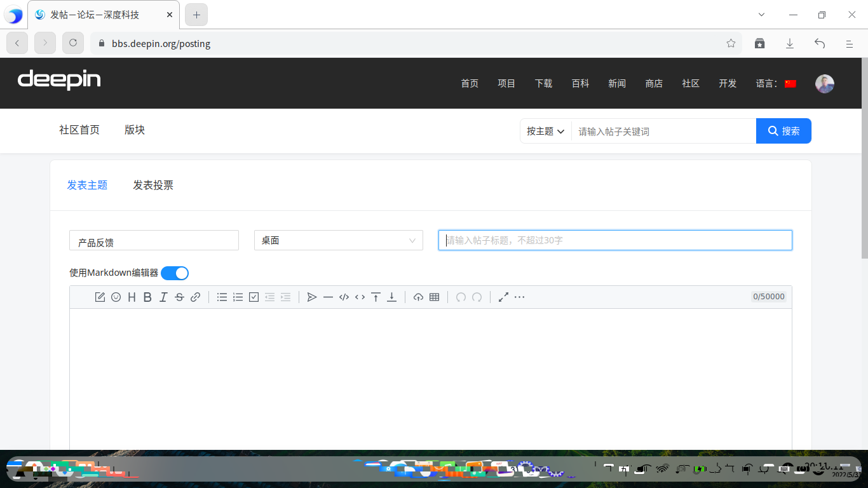This screenshot has width=868, height=488.
Task: Insert a heading with the H icon
Action: (x=132, y=297)
